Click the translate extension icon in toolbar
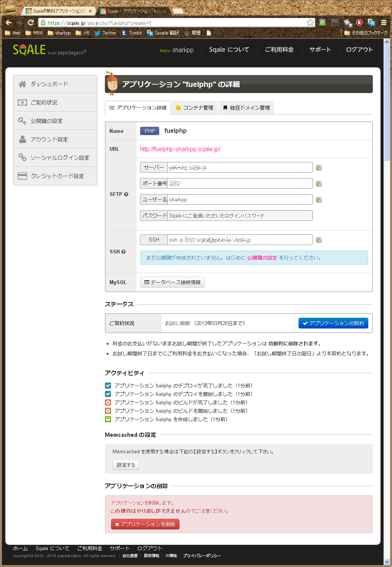This screenshot has width=392, height=567. [371, 23]
